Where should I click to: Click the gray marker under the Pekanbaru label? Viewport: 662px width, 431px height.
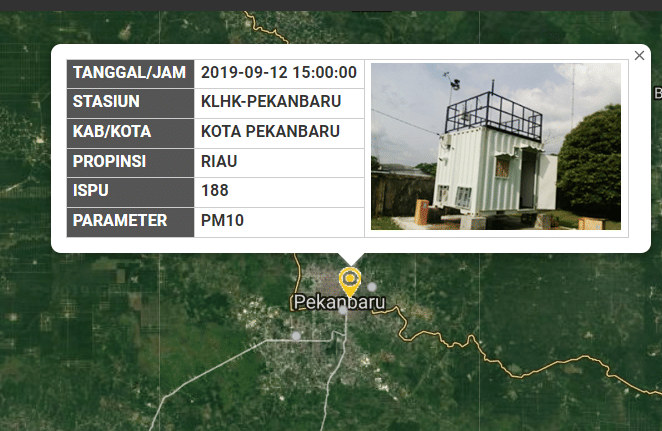[x=343, y=311]
